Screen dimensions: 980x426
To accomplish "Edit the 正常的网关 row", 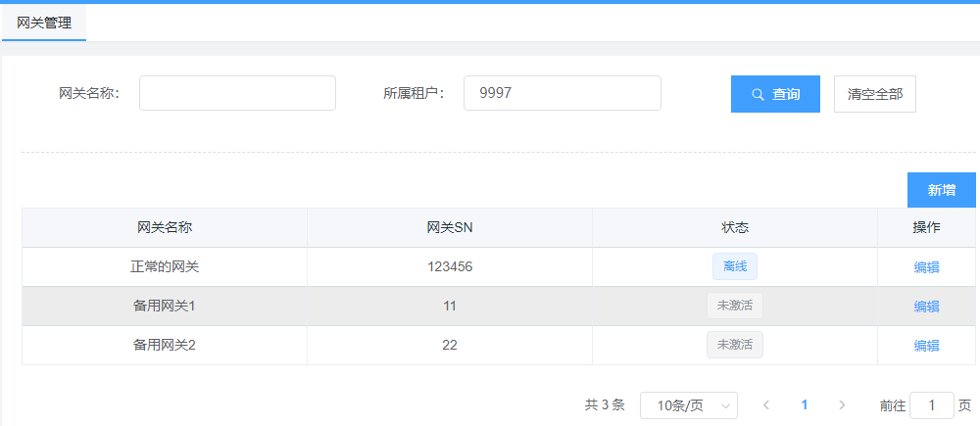I will 926,266.
